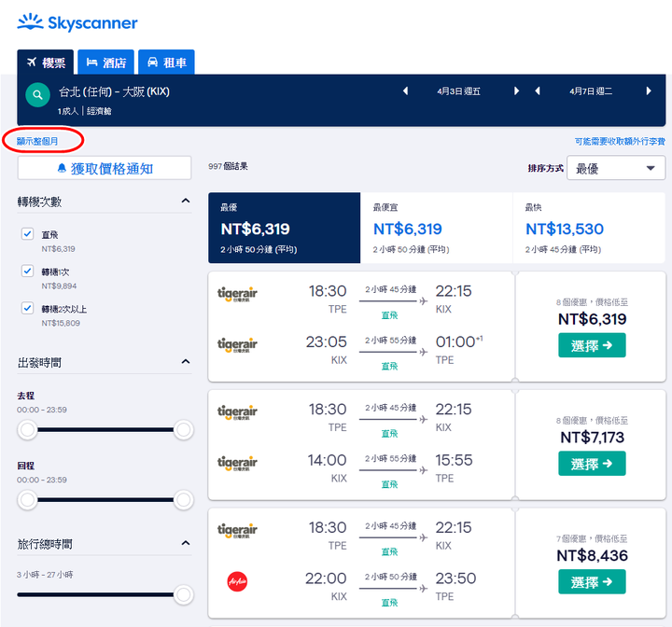Go to next departure date after 4月3日
Screen dimensions: 672x627
(x=516, y=91)
